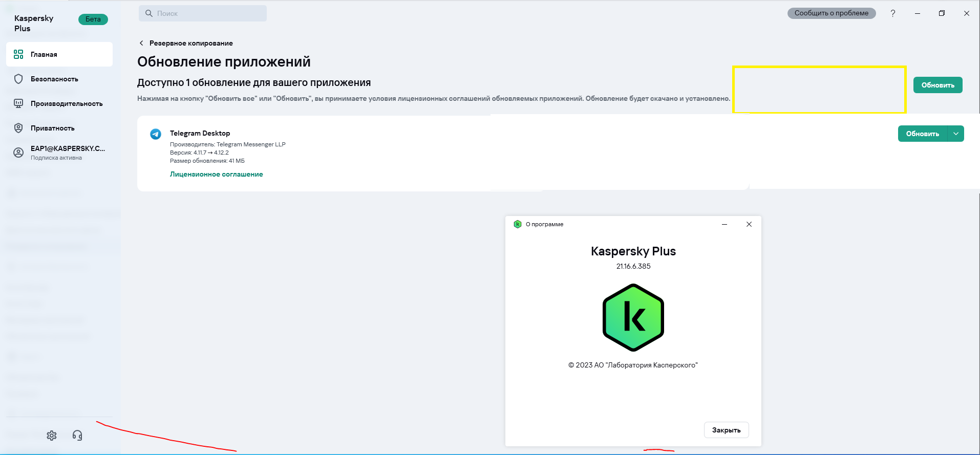Click the Размер обновления: 41 МБ text
The image size is (980, 455).
click(x=207, y=161)
